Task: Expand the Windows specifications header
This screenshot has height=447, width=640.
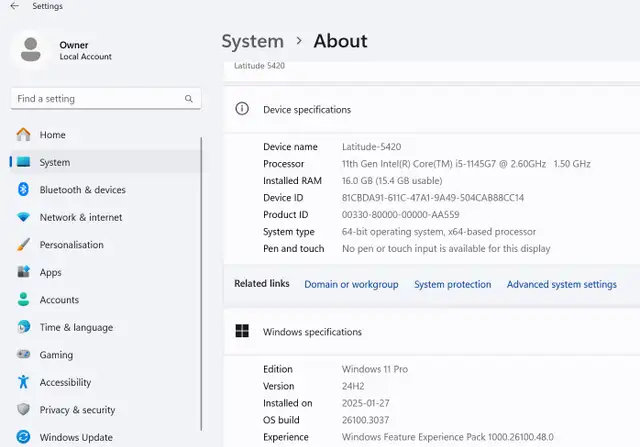Action: [432, 331]
